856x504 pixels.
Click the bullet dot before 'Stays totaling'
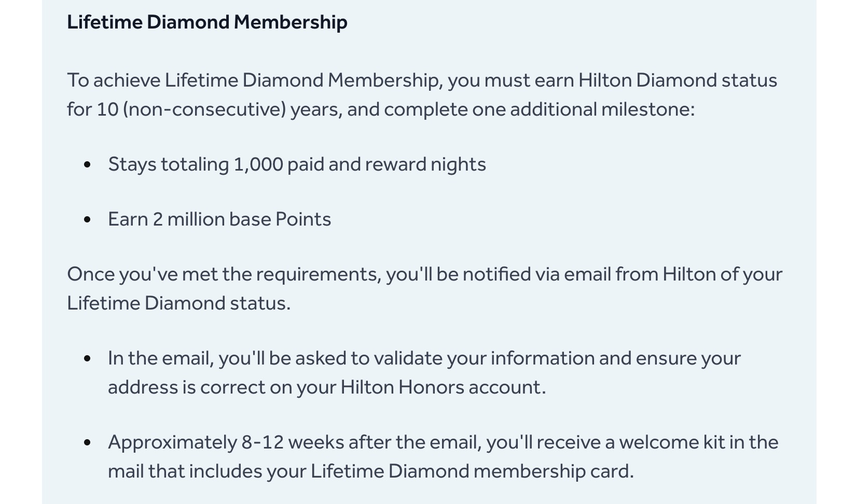point(87,165)
